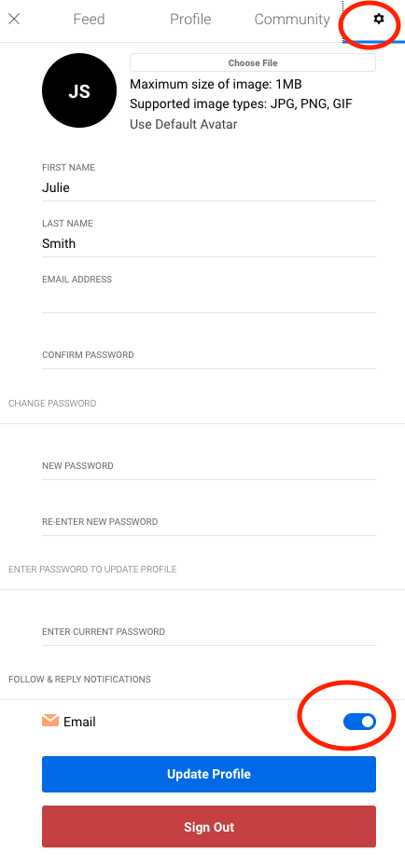This screenshot has width=405, height=868.
Task: Click the JS avatar circle
Action: [79, 90]
